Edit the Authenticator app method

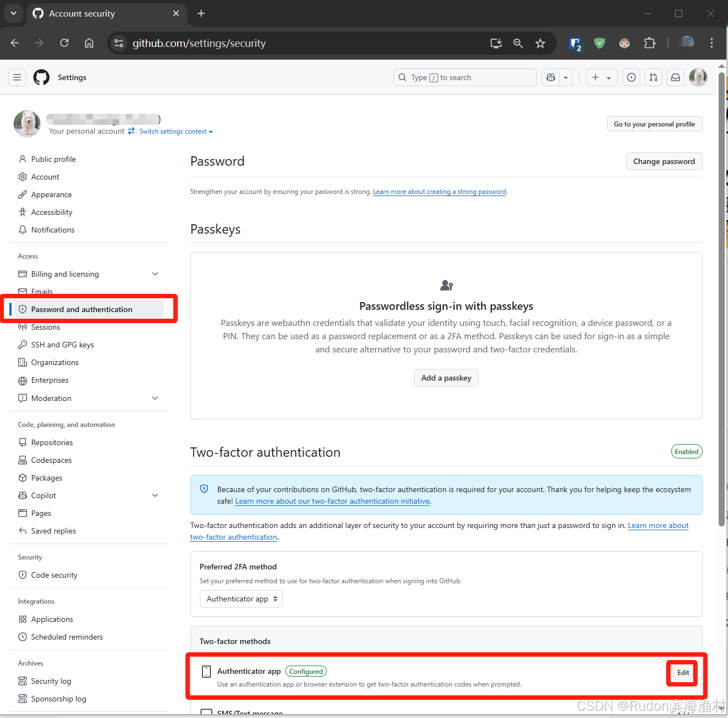click(x=683, y=673)
